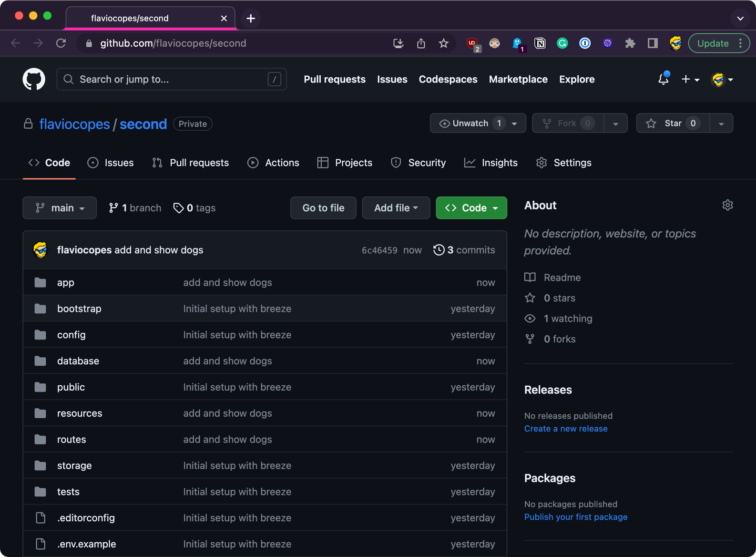756x557 pixels.
Task: Switch to the Actions tab
Action: 274,163
